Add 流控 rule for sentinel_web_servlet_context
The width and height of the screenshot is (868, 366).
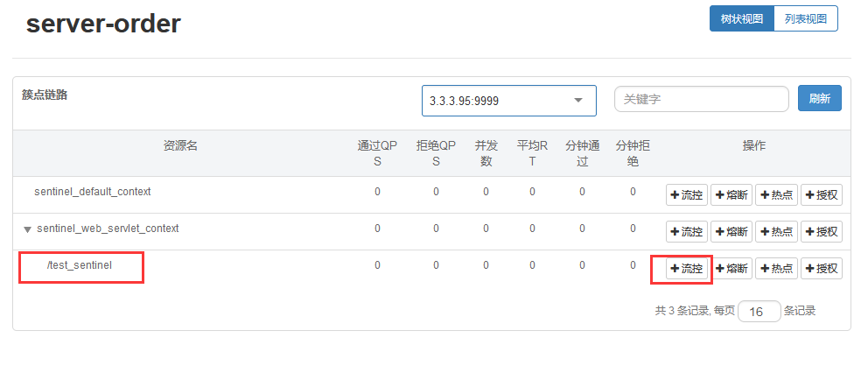pos(687,232)
